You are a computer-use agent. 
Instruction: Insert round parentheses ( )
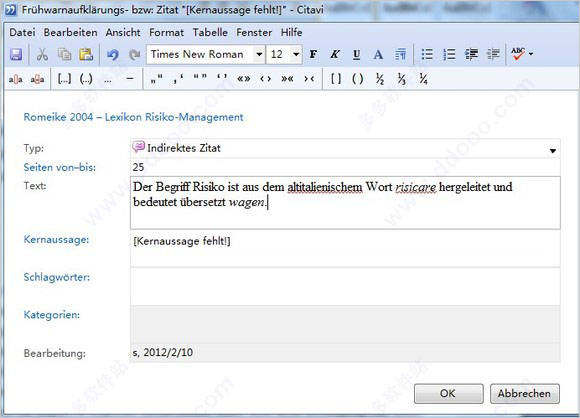click(358, 79)
